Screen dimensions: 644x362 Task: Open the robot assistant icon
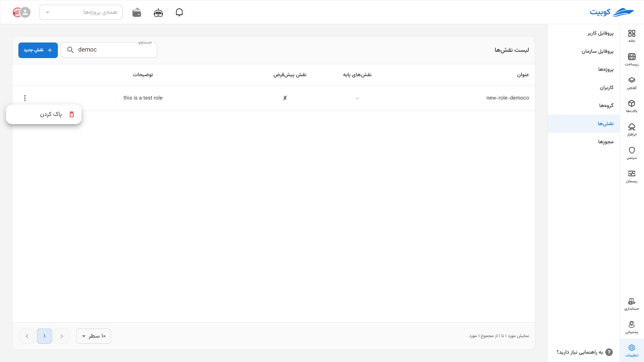point(158,12)
